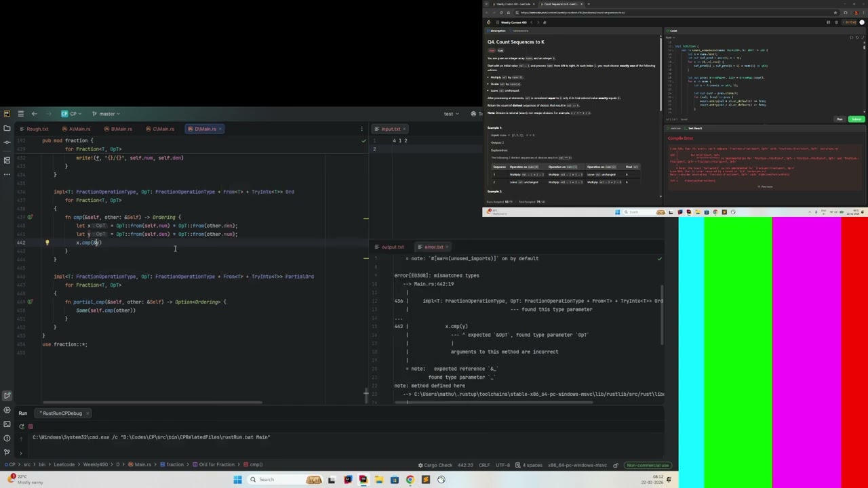The width and height of the screenshot is (868, 488).
Task: Select the error.txt tab
Action: 431,247
